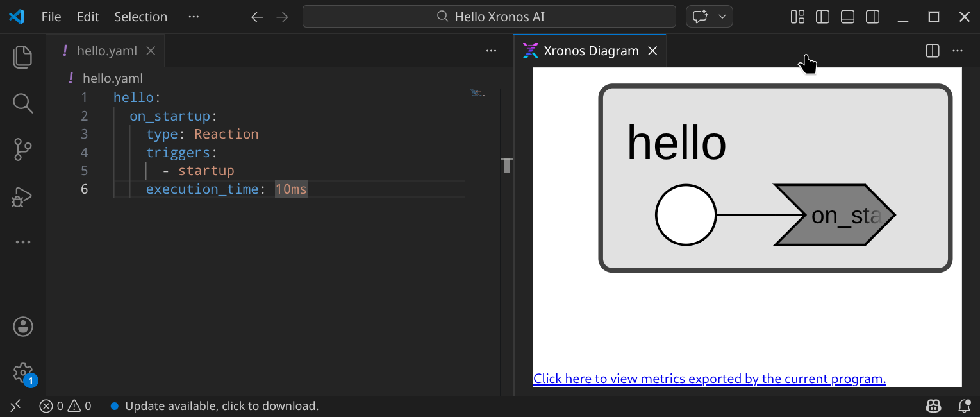This screenshot has width=980, height=417.
Task: Click the Hello Xronos AI search box
Action: (489, 17)
